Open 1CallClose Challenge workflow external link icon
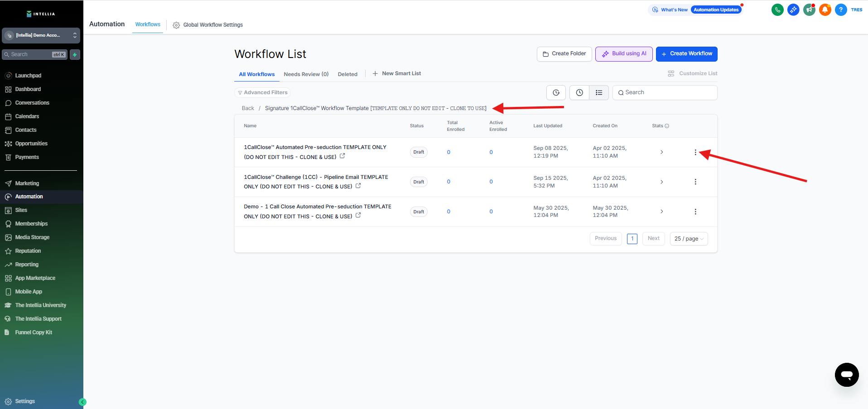This screenshot has height=409, width=868. pyautogui.click(x=358, y=186)
